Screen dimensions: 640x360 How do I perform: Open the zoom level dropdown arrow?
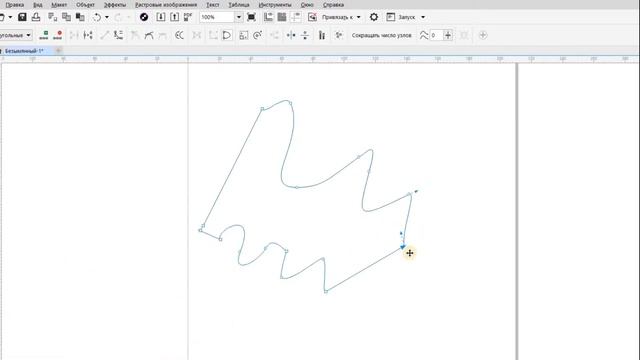(239, 17)
